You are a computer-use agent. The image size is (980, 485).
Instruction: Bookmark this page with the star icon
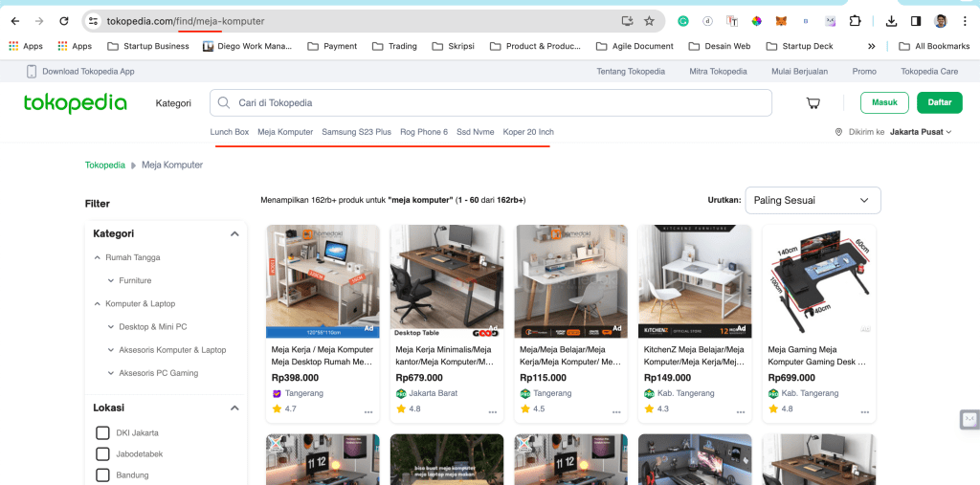point(650,21)
